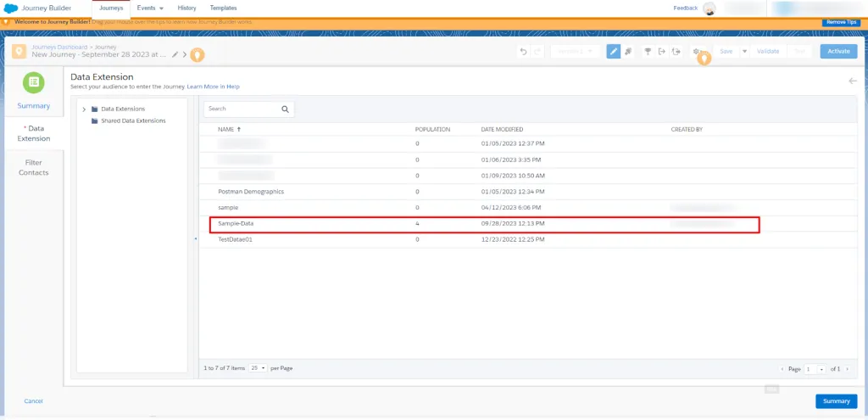Undo the last journey change
868x420 pixels.
click(x=523, y=52)
